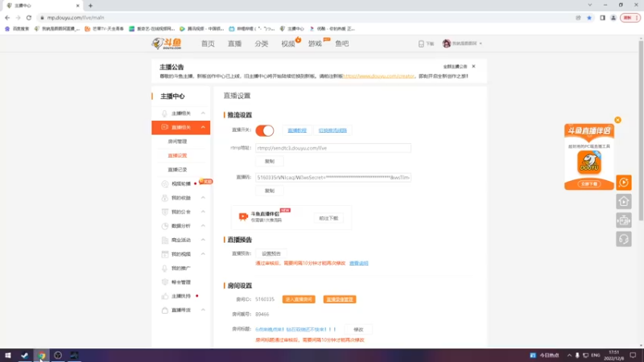644x362 pixels.
Task: Close the 主播公告 announcement banner
Action: pos(473,66)
